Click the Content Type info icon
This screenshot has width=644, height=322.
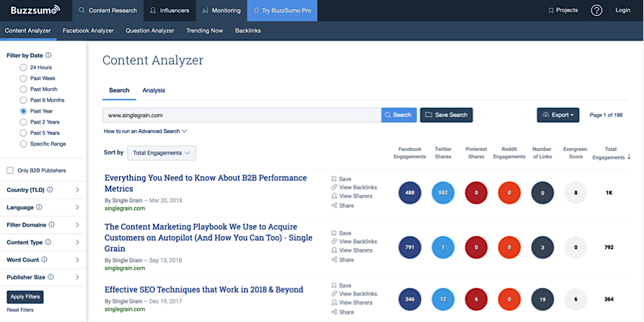coord(48,243)
